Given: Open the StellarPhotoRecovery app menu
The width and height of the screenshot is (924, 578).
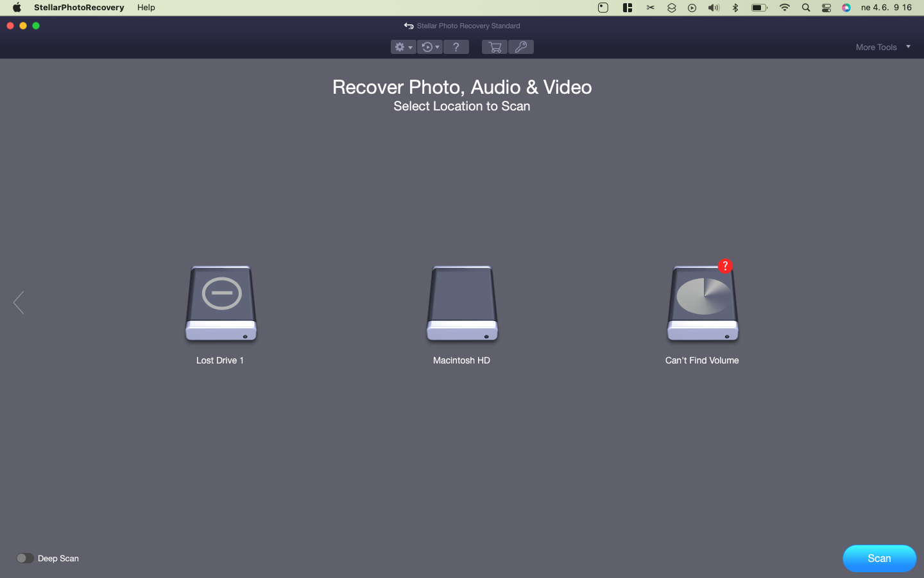Looking at the screenshot, I should click(x=79, y=8).
